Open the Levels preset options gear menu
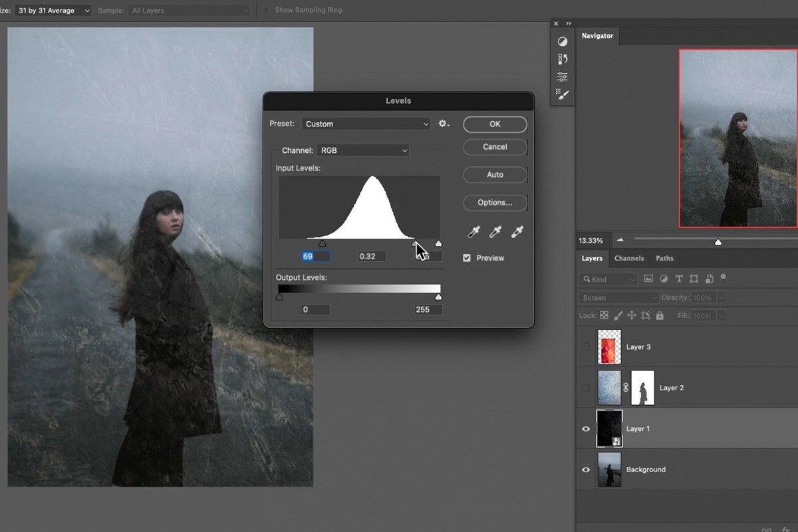This screenshot has height=532, width=798. 444,124
